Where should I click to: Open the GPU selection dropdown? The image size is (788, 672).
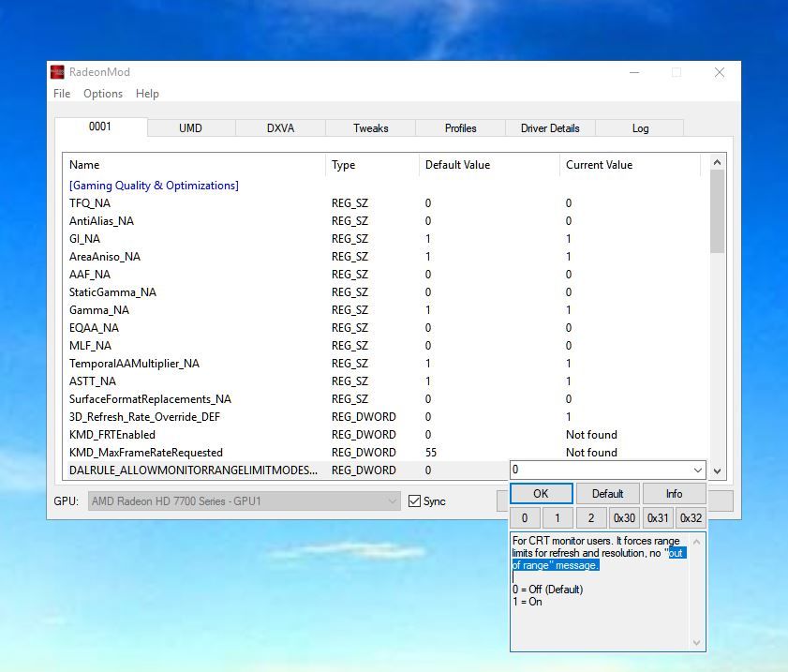245,501
